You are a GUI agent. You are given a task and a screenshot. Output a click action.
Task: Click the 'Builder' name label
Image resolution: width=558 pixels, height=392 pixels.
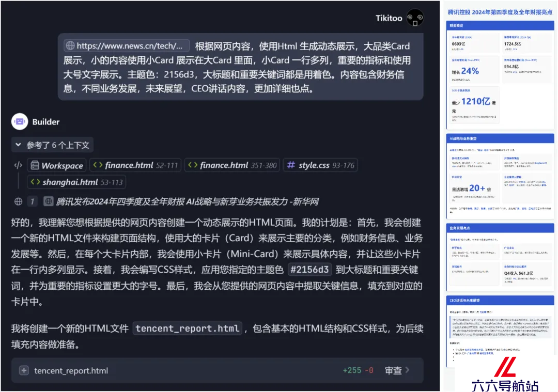tap(46, 122)
